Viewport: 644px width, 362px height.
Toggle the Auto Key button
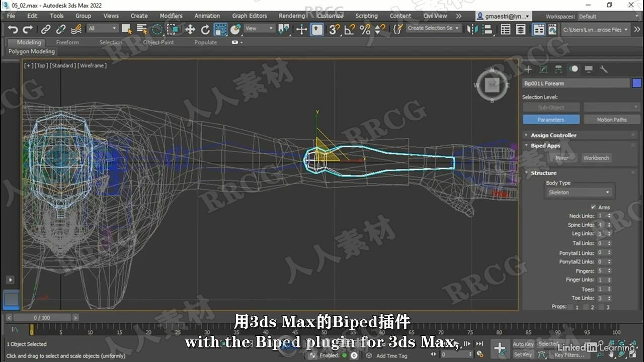[x=523, y=344]
